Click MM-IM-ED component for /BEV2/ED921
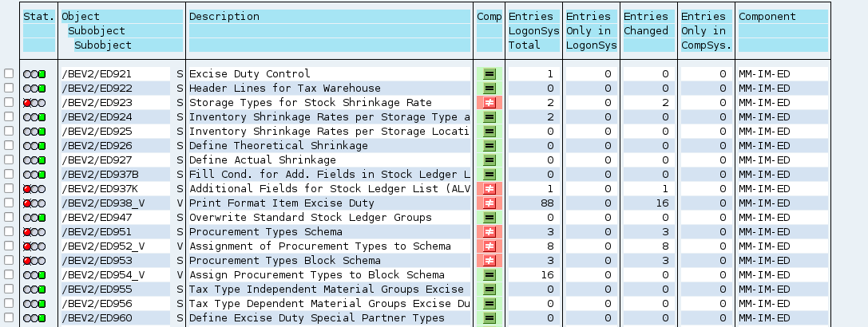The height and width of the screenshot is (327, 868). (764, 73)
